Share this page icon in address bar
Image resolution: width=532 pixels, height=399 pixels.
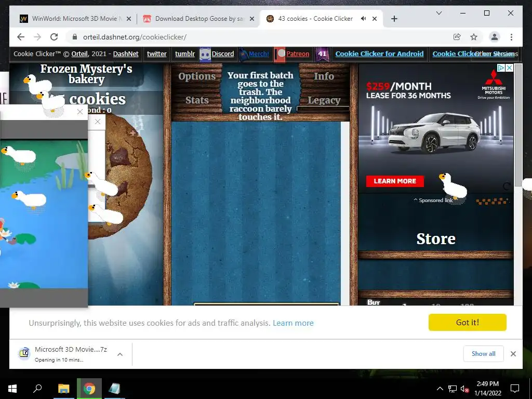(x=457, y=37)
